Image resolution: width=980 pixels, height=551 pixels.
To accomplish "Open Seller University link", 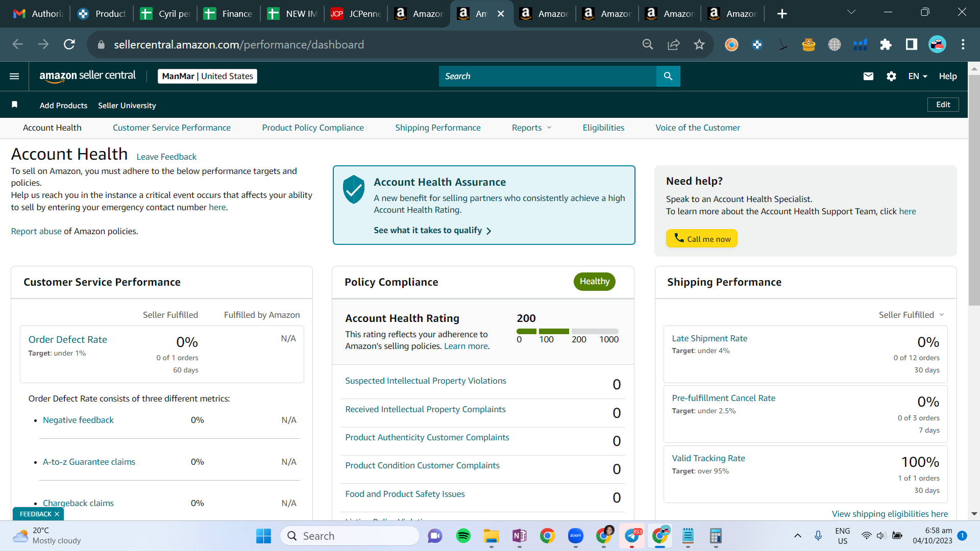I will click(127, 106).
